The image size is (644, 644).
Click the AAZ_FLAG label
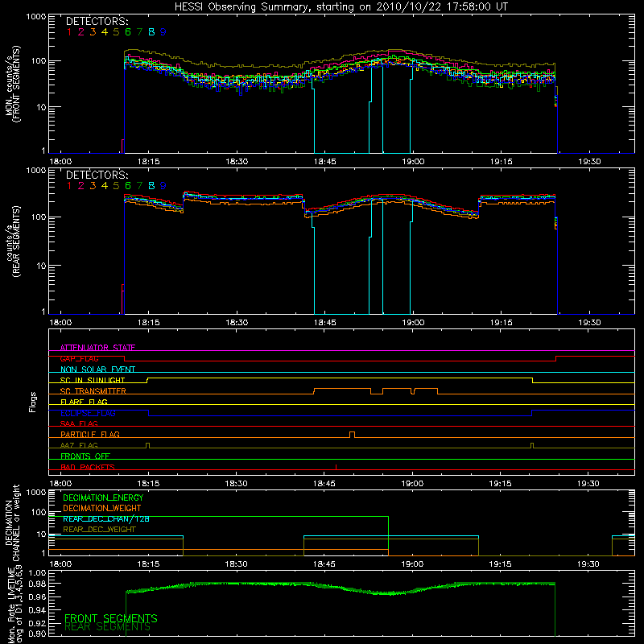pyautogui.click(x=79, y=446)
